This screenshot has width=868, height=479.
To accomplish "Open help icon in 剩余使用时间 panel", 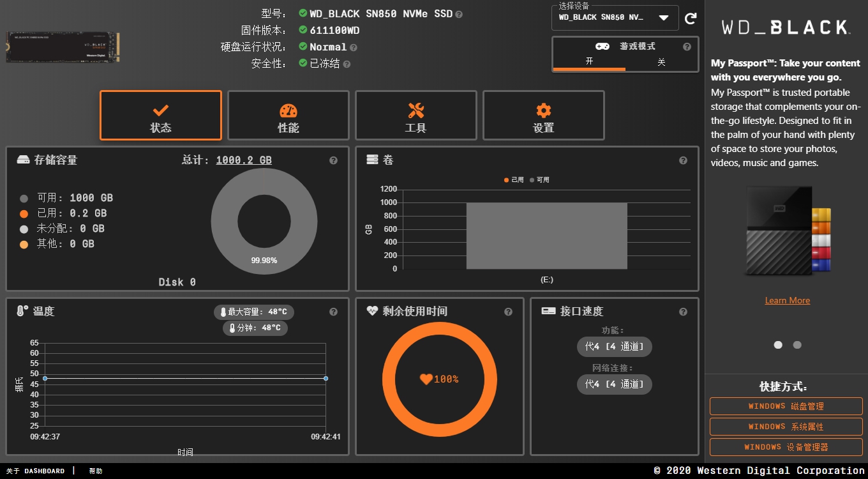I will click(508, 312).
